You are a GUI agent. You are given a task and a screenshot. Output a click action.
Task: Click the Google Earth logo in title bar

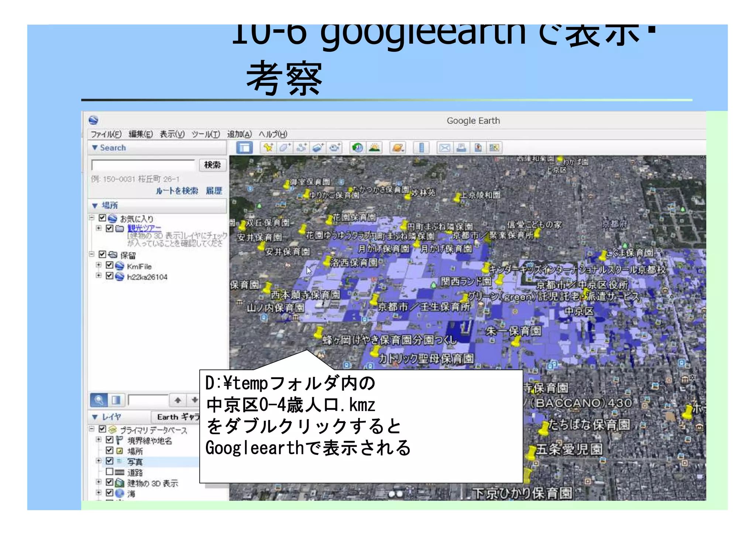tap(93, 120)
